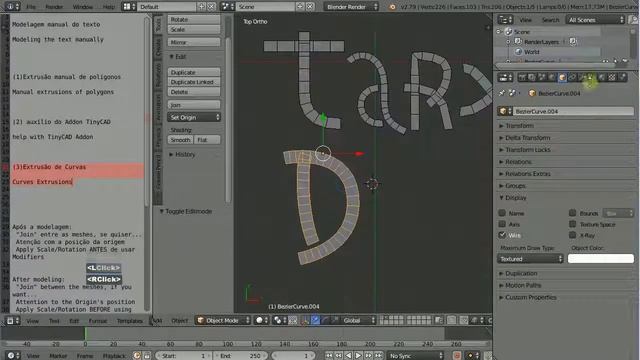The height and width of the screenshot is (360, 640).
Task: Open the Outliner editor type icon
Action: coord(505,20)
